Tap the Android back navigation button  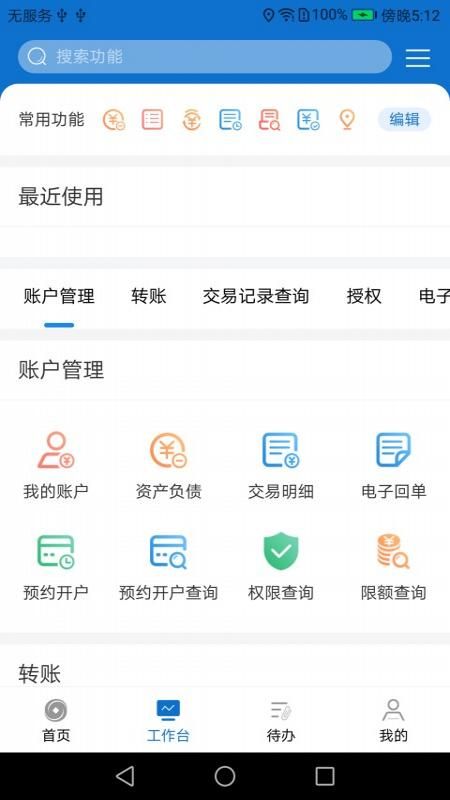[x=125, y=776]
